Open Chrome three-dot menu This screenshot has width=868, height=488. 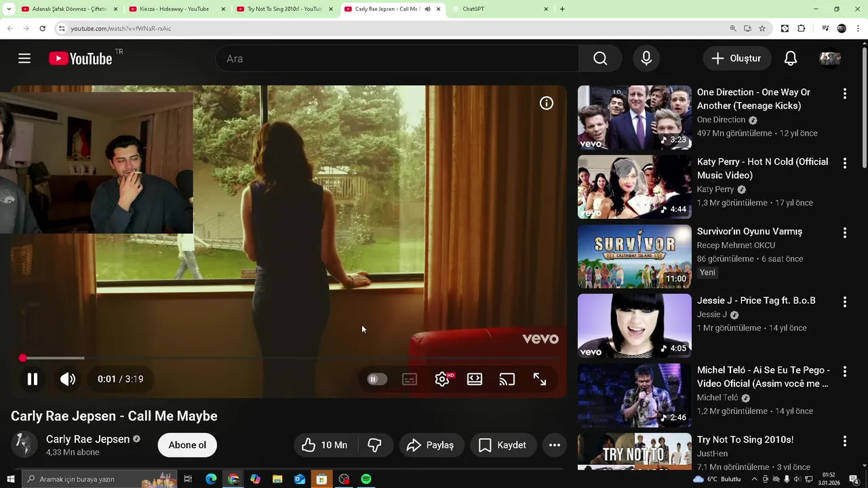click(858, 28)
